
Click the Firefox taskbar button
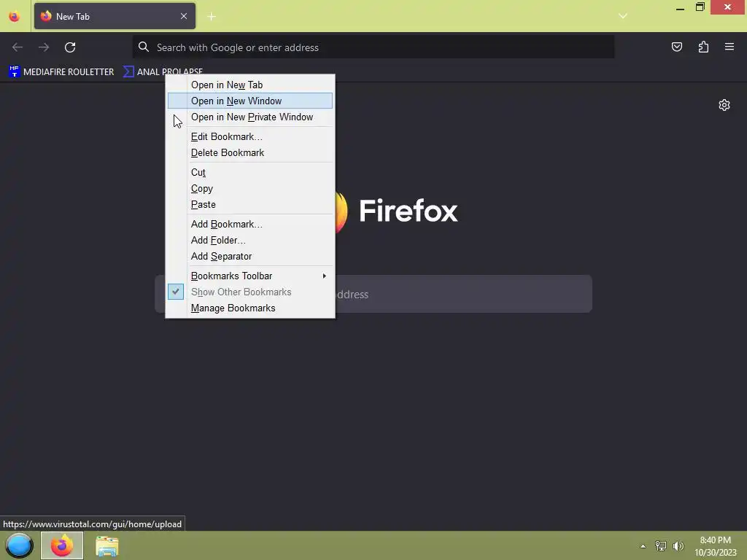pyautogui.click(x=62, y=545)
